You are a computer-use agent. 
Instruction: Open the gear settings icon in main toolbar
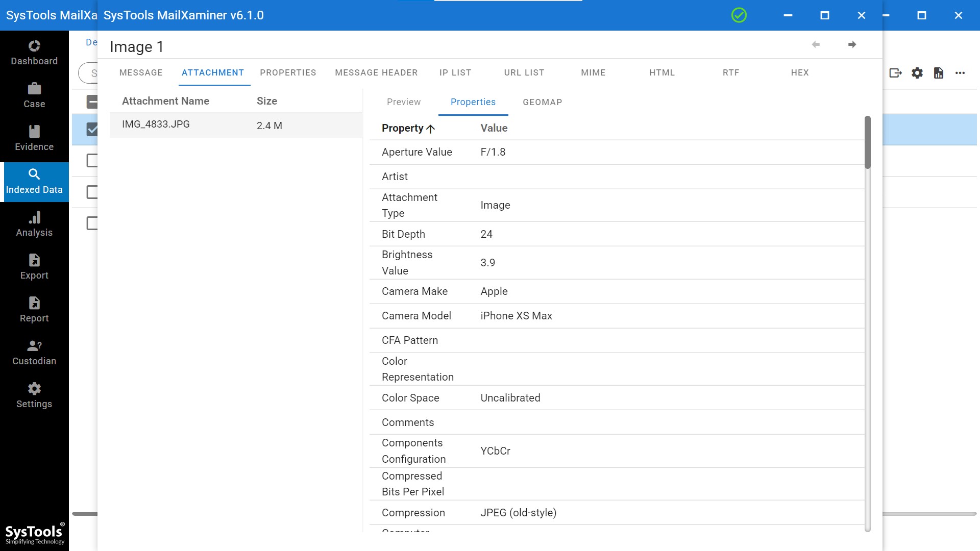coord(917,73)
